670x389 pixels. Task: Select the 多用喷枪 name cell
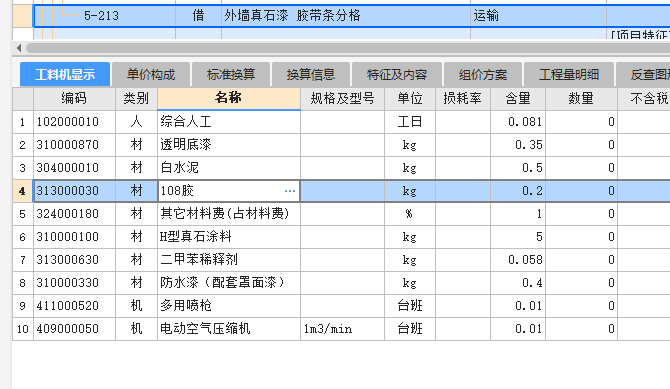point(229,306)
